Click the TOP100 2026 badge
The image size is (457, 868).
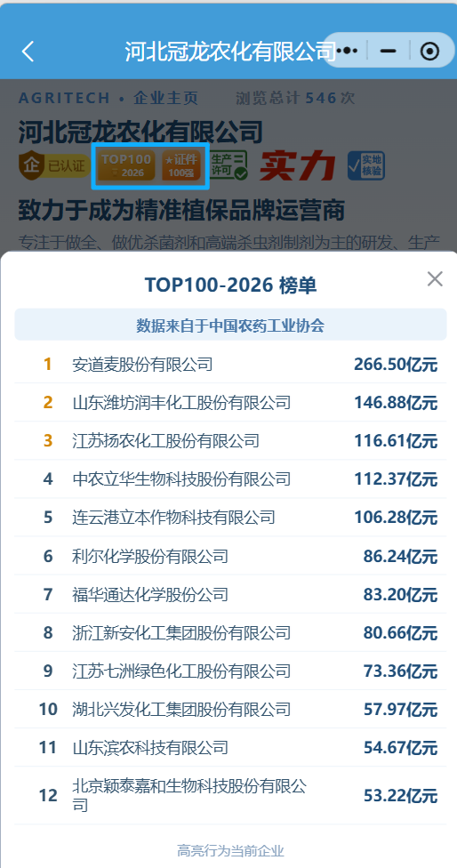tap(127, 165)
